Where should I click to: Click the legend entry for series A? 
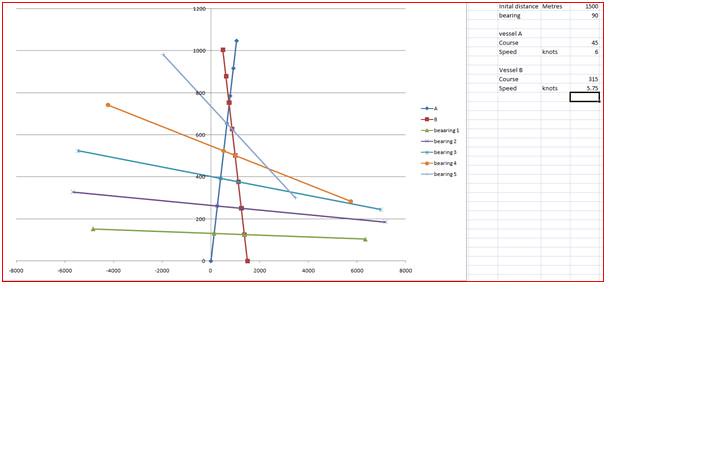(435, 108)
